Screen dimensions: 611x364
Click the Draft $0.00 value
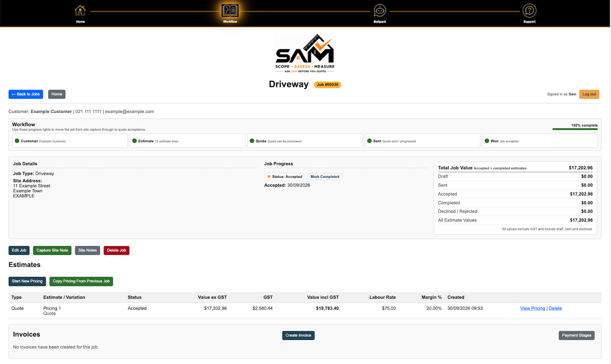[x=587, y=176]
